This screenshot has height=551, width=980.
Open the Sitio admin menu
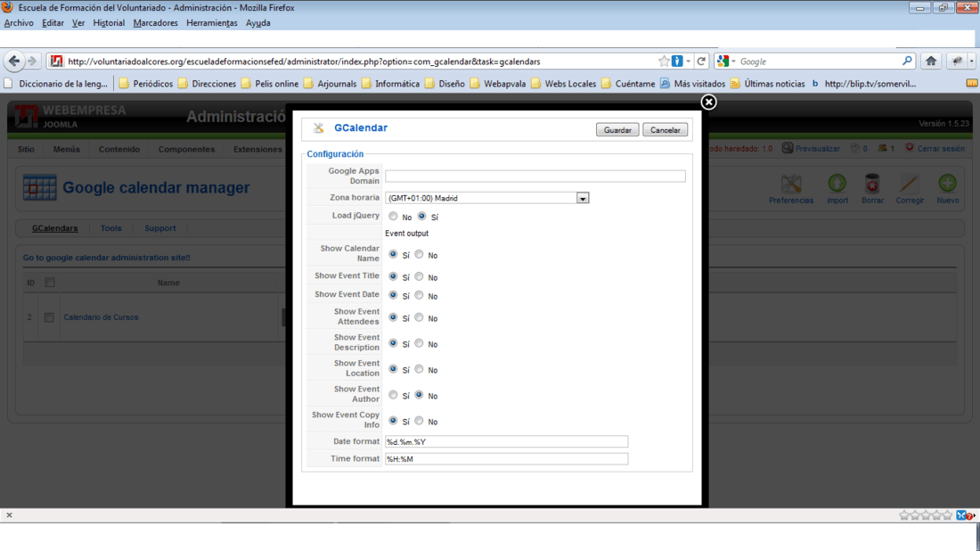(26, 150)
